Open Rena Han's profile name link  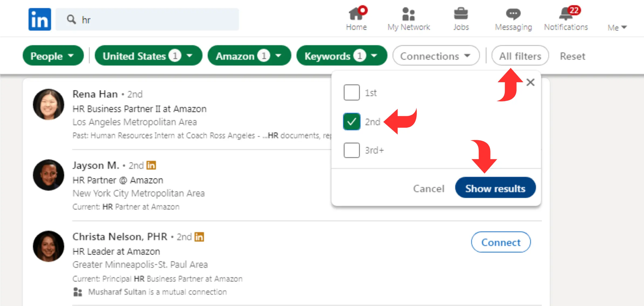95,94
